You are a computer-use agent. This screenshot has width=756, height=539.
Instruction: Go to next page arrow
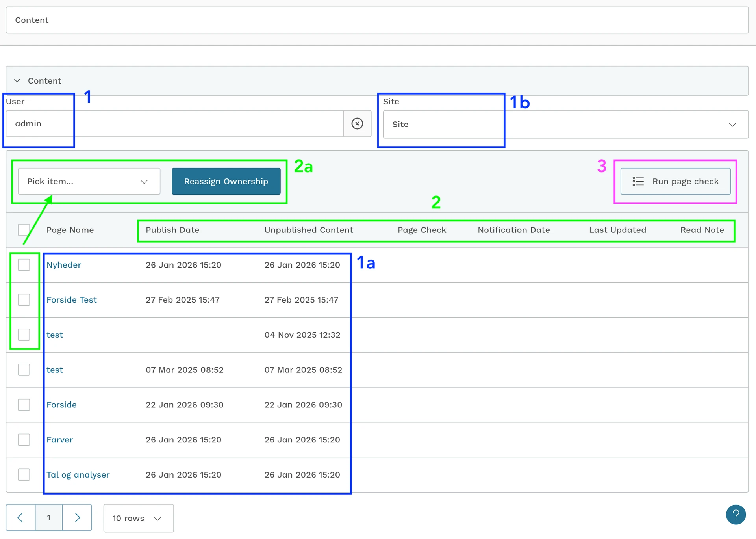click(x=77, y=517)
